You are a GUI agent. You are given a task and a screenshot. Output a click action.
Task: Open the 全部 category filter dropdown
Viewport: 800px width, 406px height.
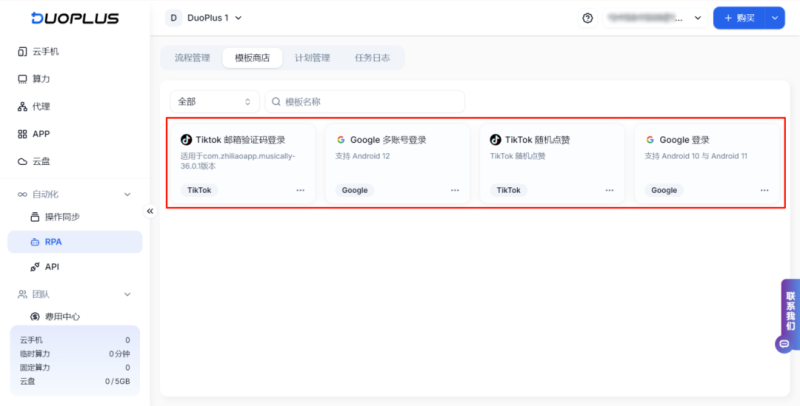pyautogui.click(x=214, y=102)
